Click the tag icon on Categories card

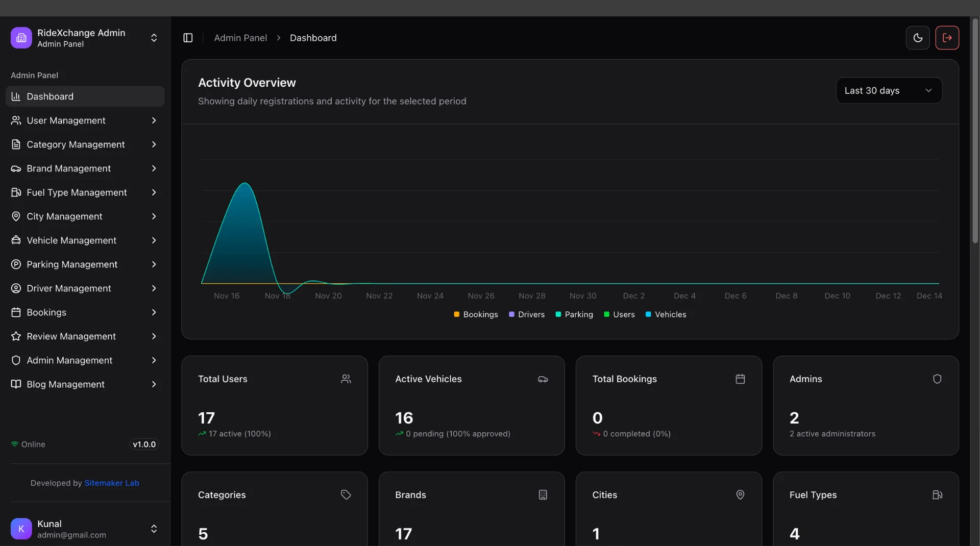coord(346,494)
